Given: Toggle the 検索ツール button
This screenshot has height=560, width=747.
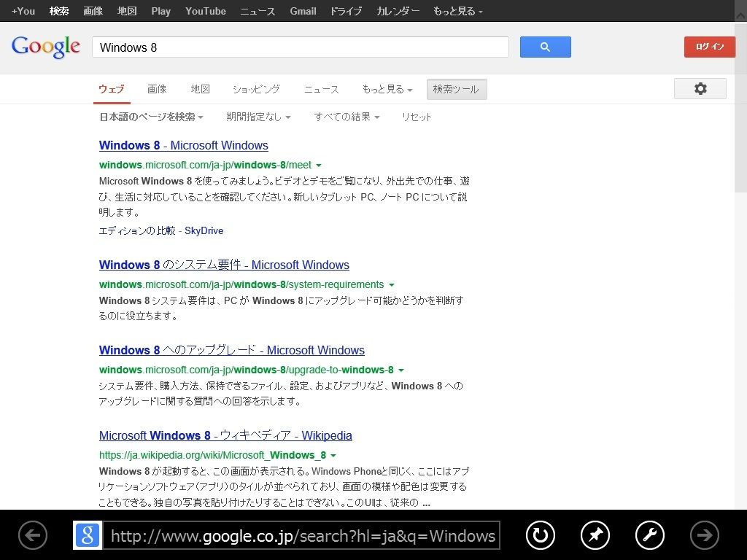Looking at the screenshot, I should 457,89.
